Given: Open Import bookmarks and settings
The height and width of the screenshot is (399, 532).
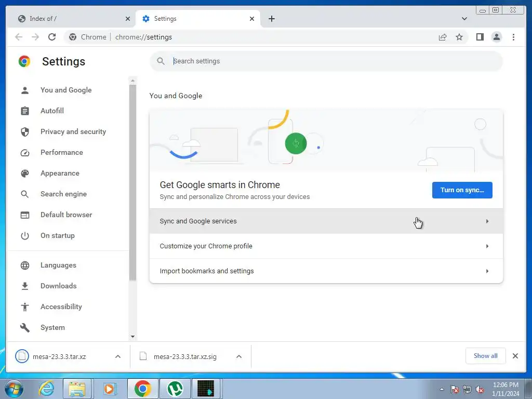Looking at the screenshot, I should click(326, 271).
